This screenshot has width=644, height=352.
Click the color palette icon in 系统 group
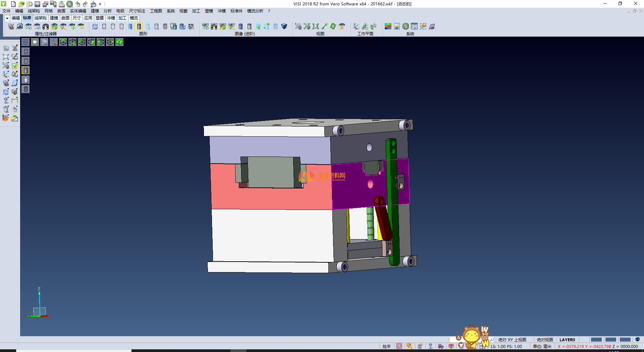click(388, 27)
